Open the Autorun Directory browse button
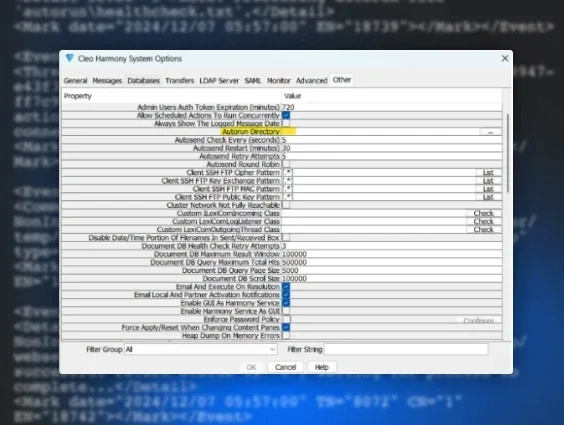This screenshot has height=425, width=564. point(490,132)
